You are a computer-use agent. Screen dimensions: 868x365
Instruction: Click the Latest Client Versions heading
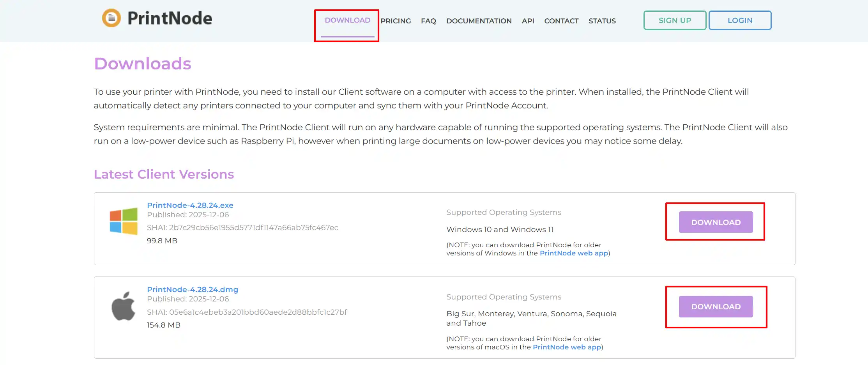pyautogui.click(x=164, y=174)
